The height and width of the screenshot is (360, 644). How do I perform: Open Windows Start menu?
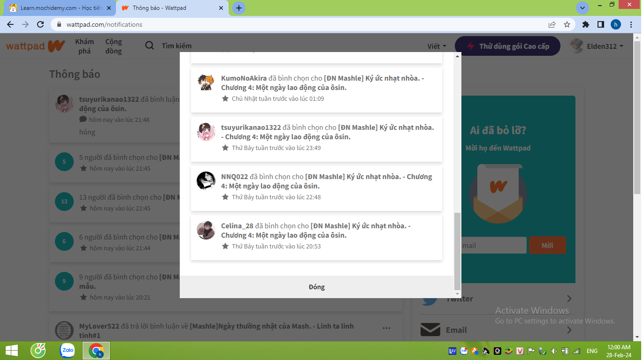pyautogui.click(x=12, y=351)
